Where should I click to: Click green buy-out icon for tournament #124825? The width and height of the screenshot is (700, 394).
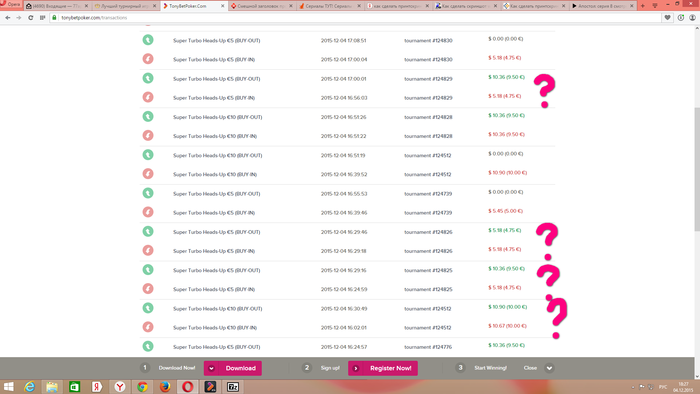[148, 270]
